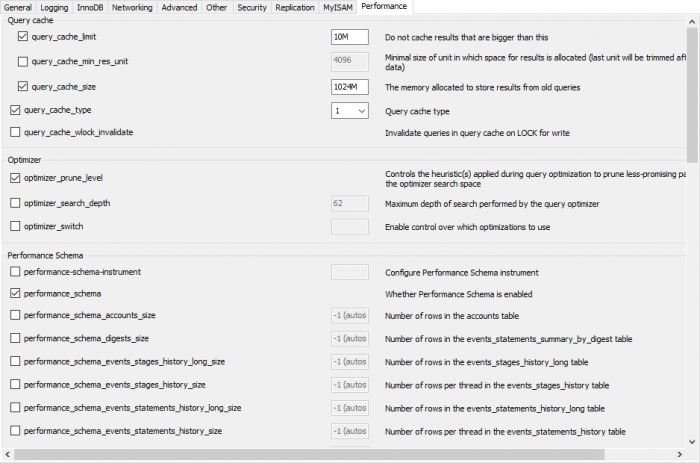
Task: Open the Networking tab
Action: pyautogui.click(x=132, y=7)
